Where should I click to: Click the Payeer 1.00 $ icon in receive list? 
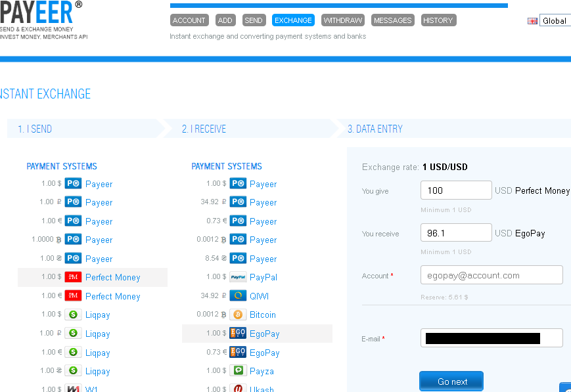tap(238, 183)
